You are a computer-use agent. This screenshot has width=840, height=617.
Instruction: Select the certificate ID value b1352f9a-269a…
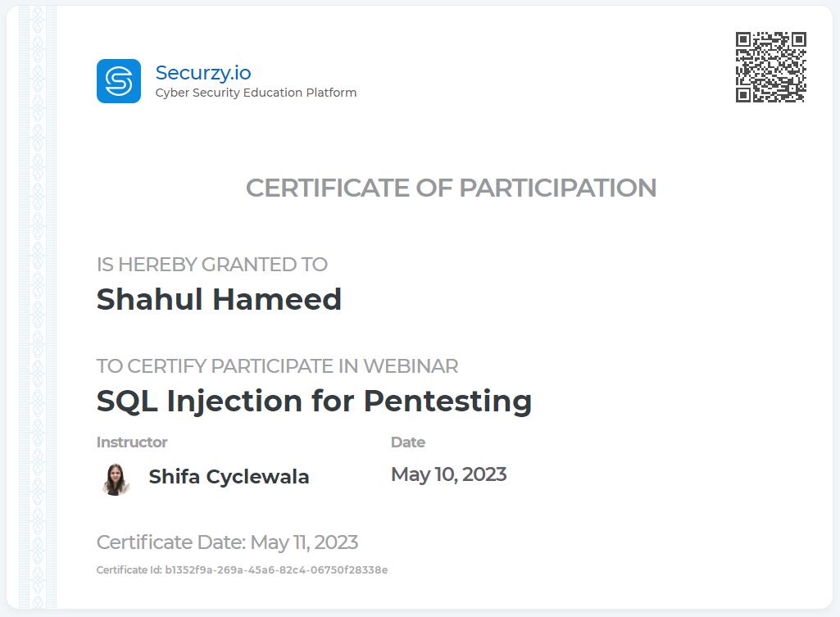coord(276,570)
